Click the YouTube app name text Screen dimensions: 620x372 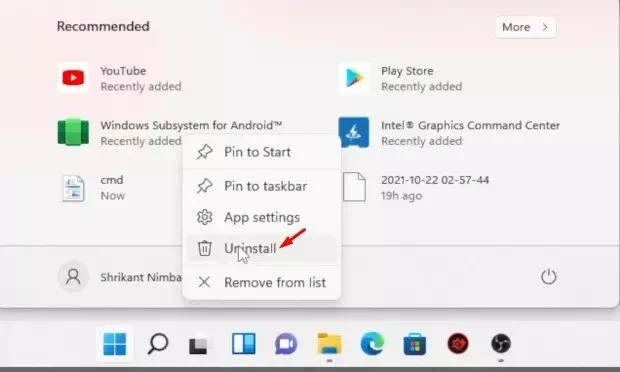point(123,71)
